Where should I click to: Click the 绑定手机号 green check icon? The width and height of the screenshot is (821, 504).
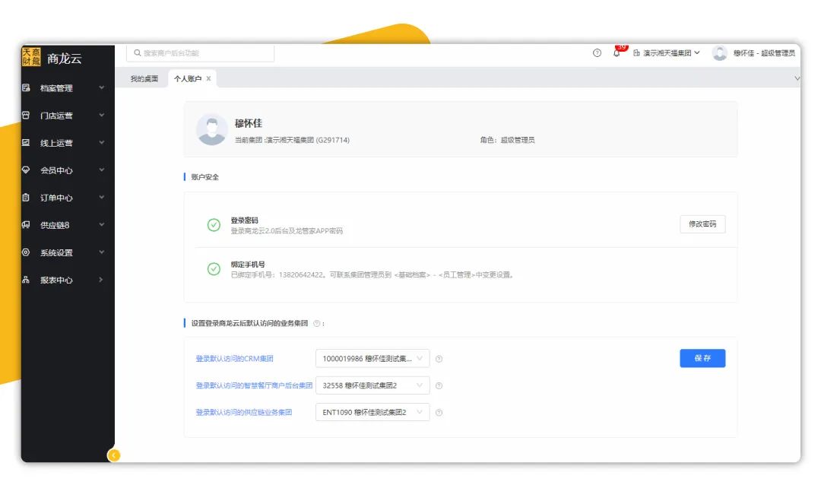(x=214, y=269)
